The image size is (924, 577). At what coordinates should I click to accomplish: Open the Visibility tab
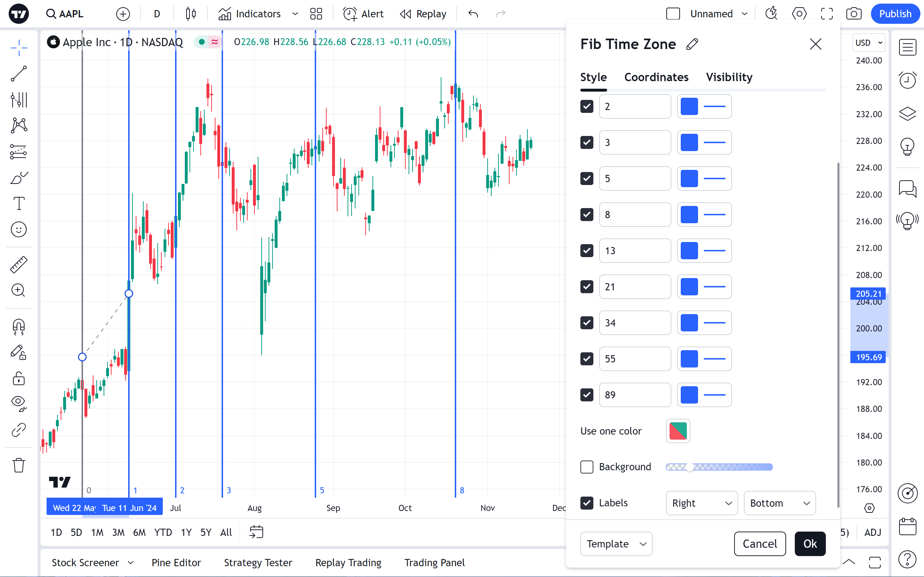(728, 77)
